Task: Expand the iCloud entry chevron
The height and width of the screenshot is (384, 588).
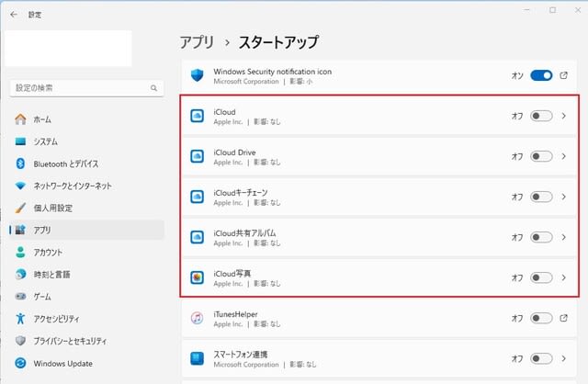Action: pos(563,116)
